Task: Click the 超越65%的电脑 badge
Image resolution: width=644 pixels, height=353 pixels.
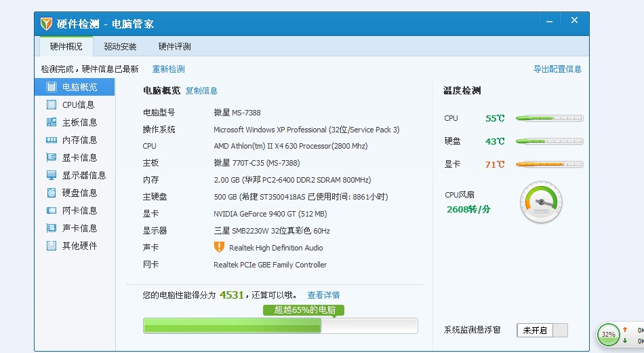Action: point(304,310)
